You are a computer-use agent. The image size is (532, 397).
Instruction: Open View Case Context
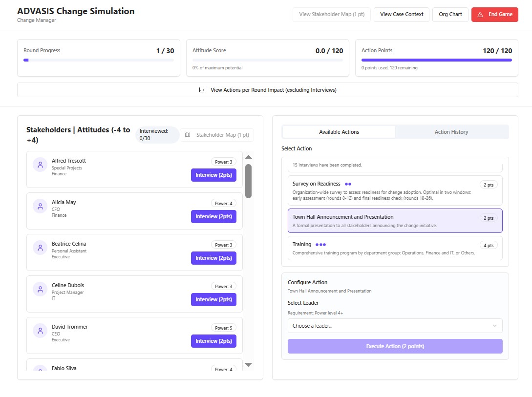(x=402, y=15)
